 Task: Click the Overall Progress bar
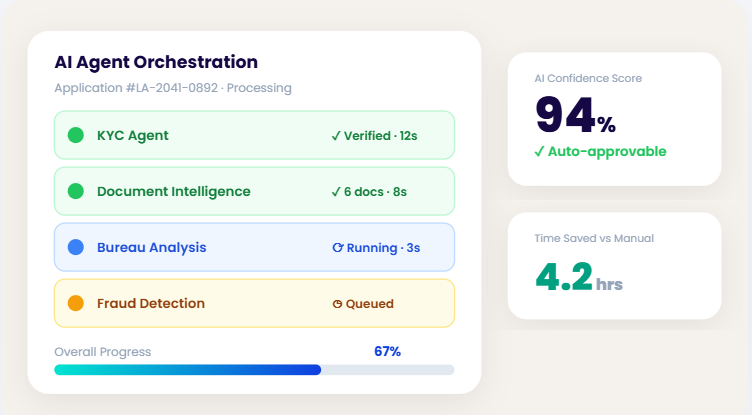tap(254, 369)
